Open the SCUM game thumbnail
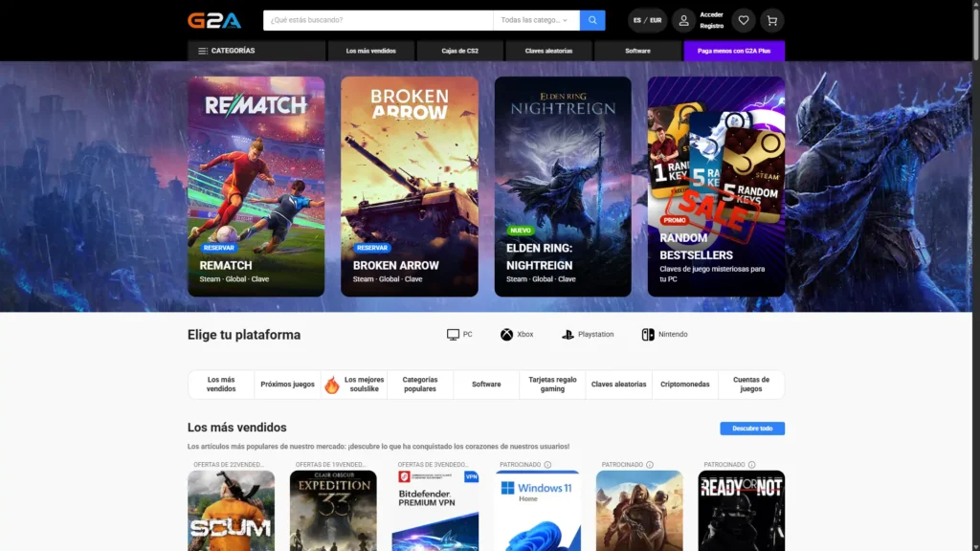This screenshot has width=980, height=551. pos(231,511)
